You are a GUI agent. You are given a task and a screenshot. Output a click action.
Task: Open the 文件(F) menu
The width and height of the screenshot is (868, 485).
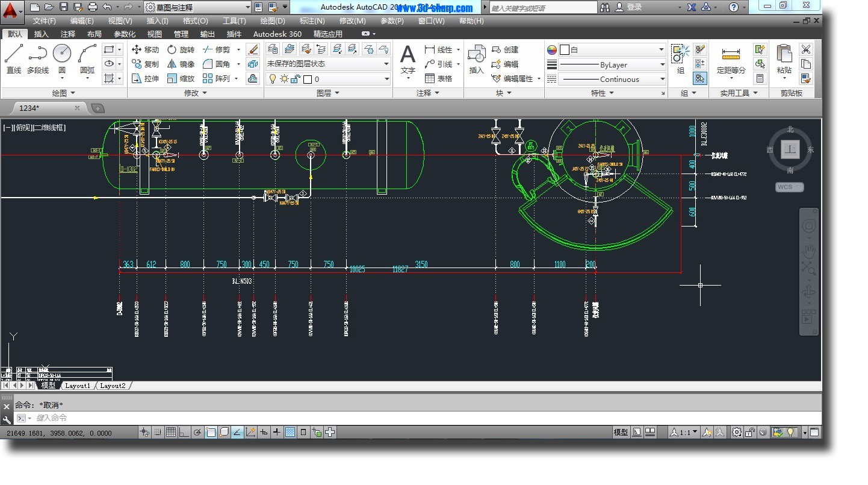[45, 20]
